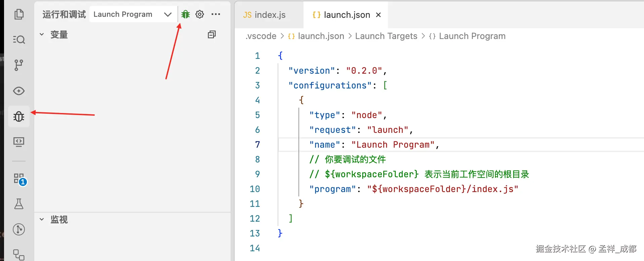Open the Extensions view with badge
Image resolution: width=644 pixels, height=261 pixels.
tap(19, 179)
